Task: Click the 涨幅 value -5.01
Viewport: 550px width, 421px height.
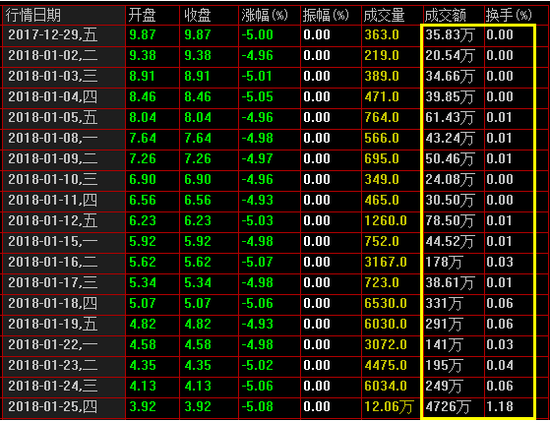Action: [257, 76]
